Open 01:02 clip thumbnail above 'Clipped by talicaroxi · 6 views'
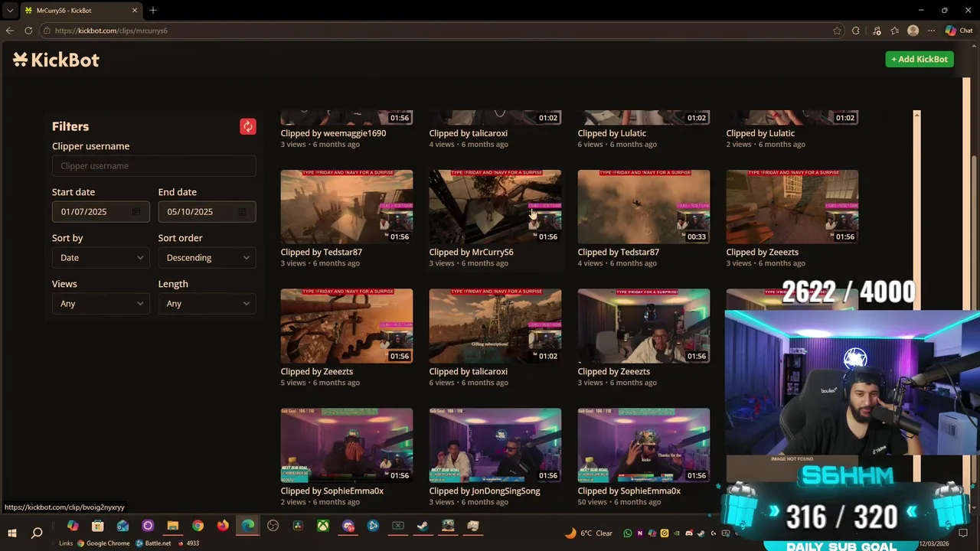Viewport: 980px width, 551px height. [495, 326]
